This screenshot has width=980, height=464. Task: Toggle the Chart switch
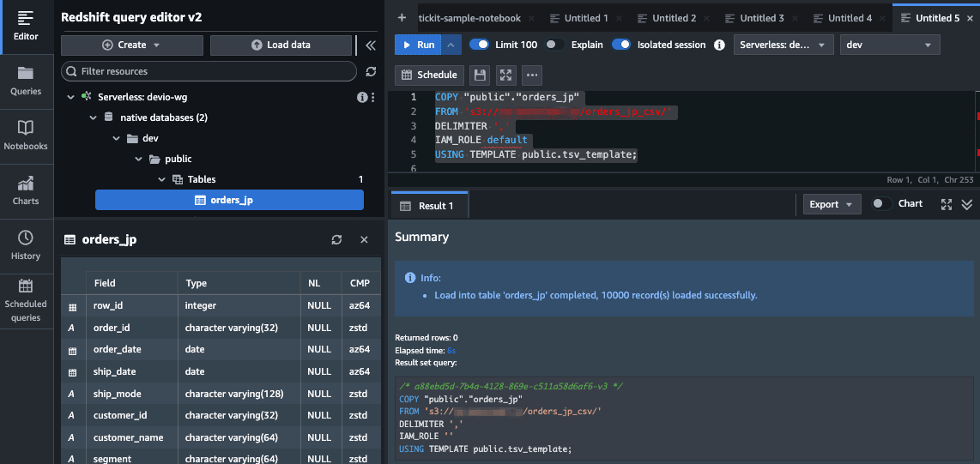tap(882, 203)
